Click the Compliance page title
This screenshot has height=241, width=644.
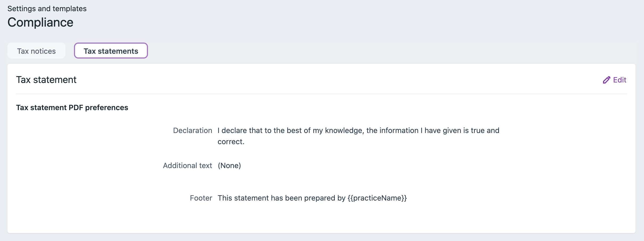40,22
